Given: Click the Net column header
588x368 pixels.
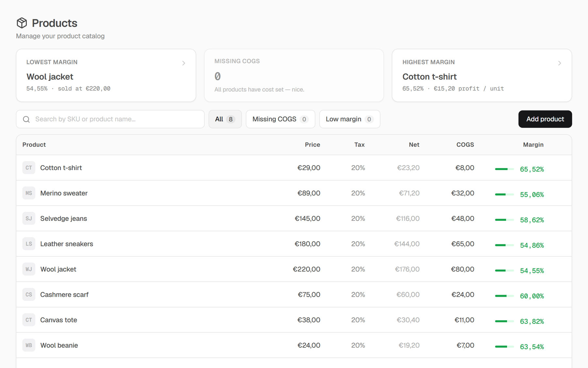Looking at the screenshot, I should (414, 145).
